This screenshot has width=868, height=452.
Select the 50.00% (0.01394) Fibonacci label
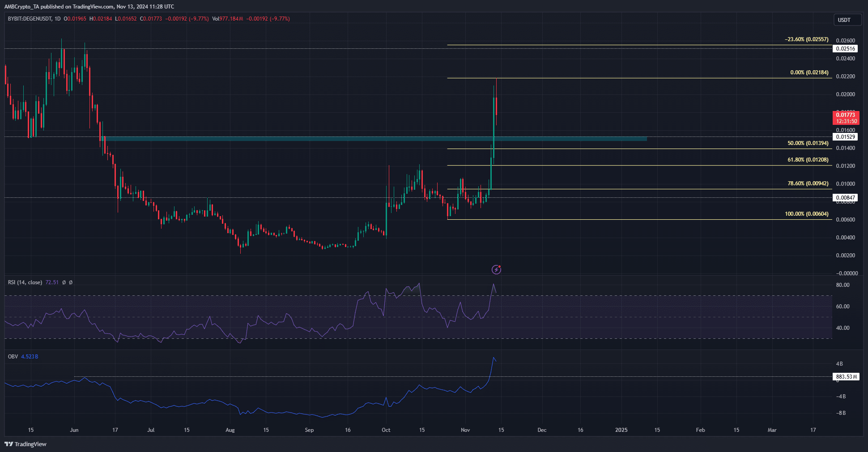point(808,143)
